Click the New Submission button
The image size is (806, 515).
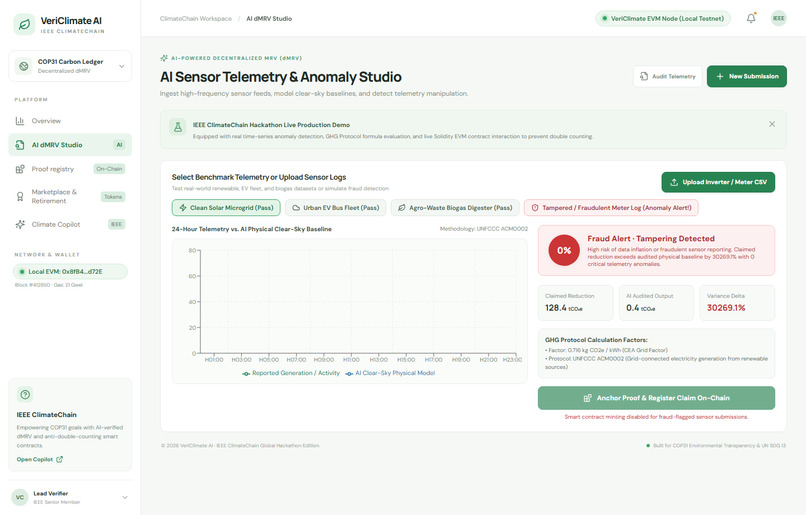746,76
